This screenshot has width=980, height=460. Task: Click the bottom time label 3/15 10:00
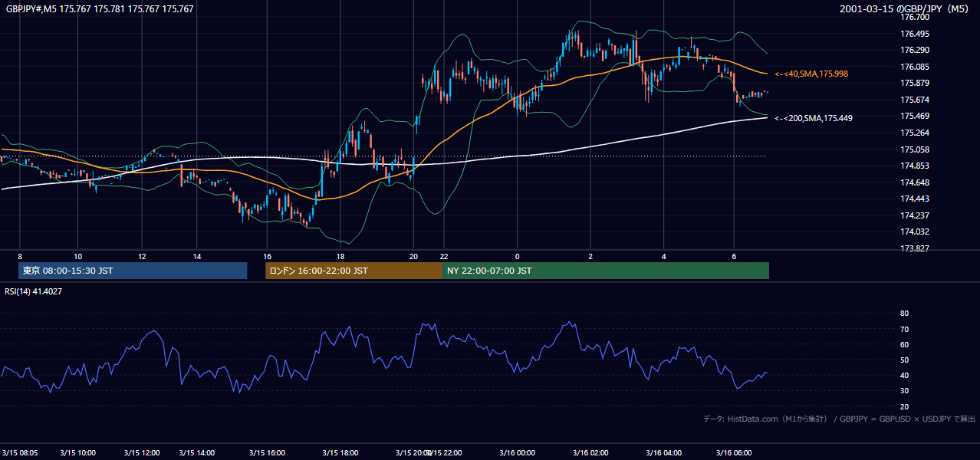[x=77, y=452]
